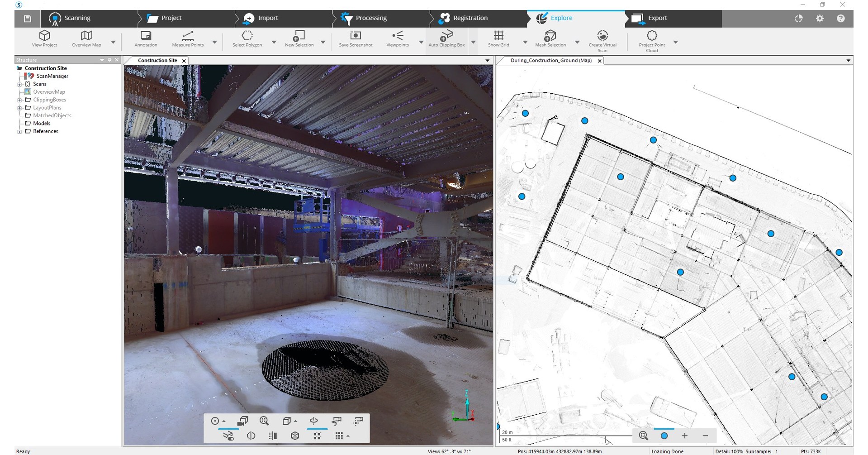Toggle the Auto Clipping Box
Viewport: 868px width, 455px height.
446,38
